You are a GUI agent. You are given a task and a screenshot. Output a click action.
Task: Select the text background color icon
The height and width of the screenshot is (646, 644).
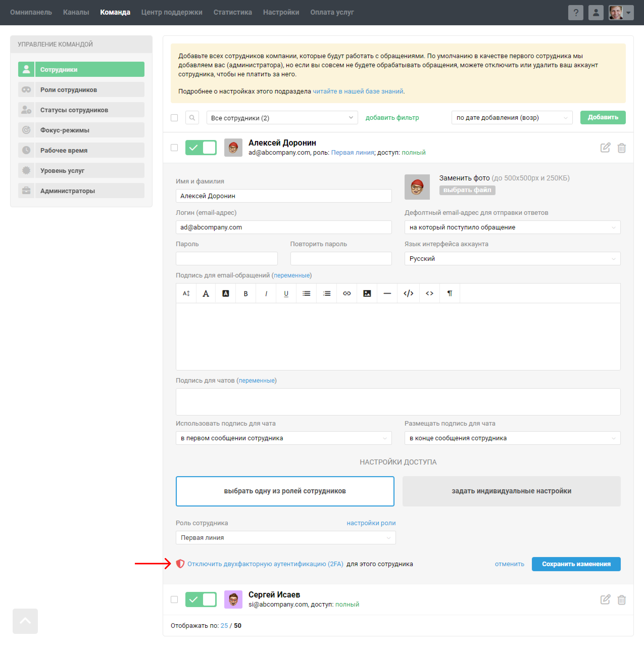pyautogui.click(x=226, y=293)
